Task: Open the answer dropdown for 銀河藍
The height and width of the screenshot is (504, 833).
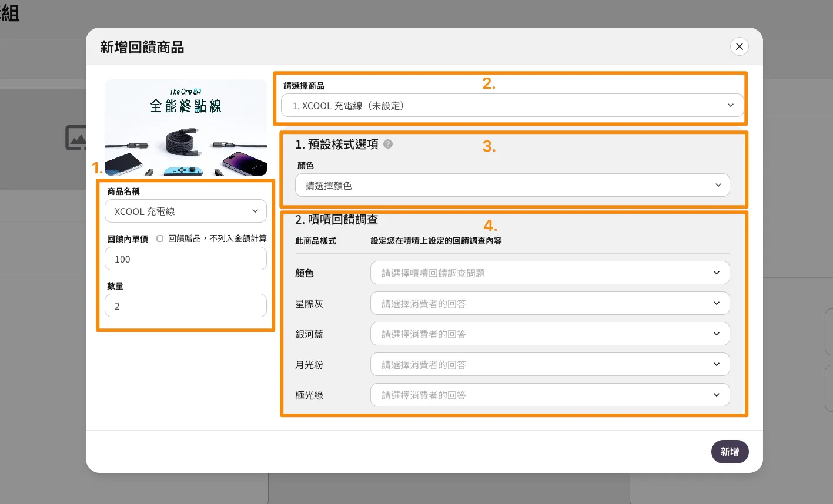Action: (549, 334)
